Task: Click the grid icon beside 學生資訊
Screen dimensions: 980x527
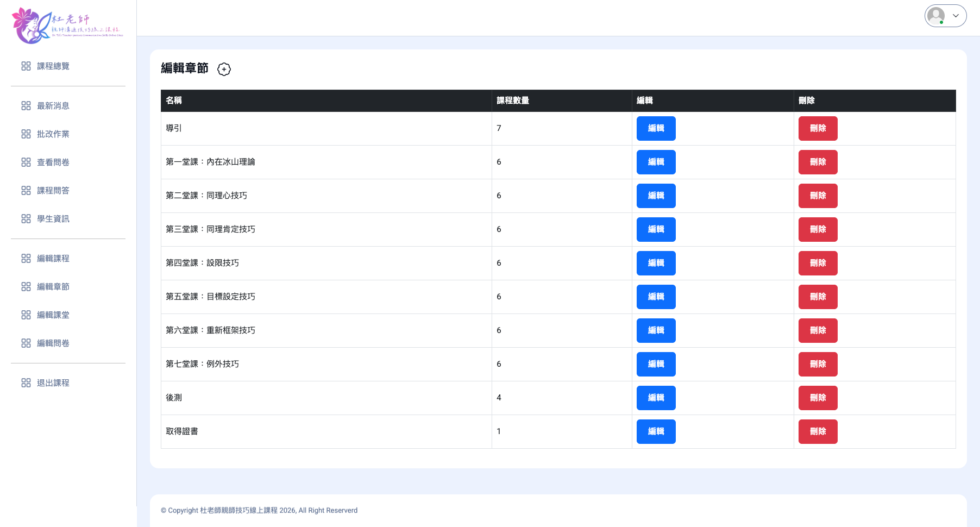Action: (26, 219)
